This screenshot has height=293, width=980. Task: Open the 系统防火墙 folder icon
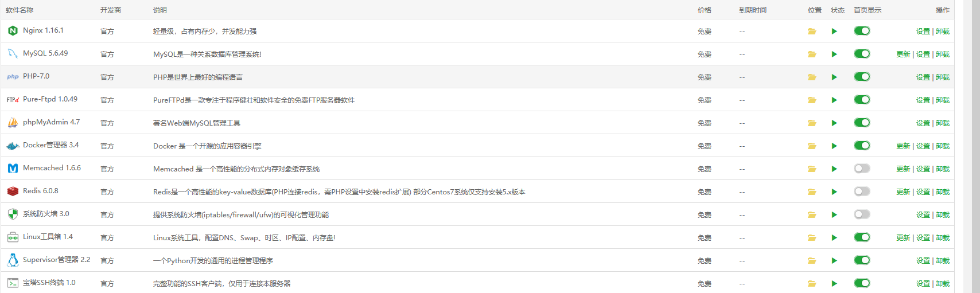(812, 214)
